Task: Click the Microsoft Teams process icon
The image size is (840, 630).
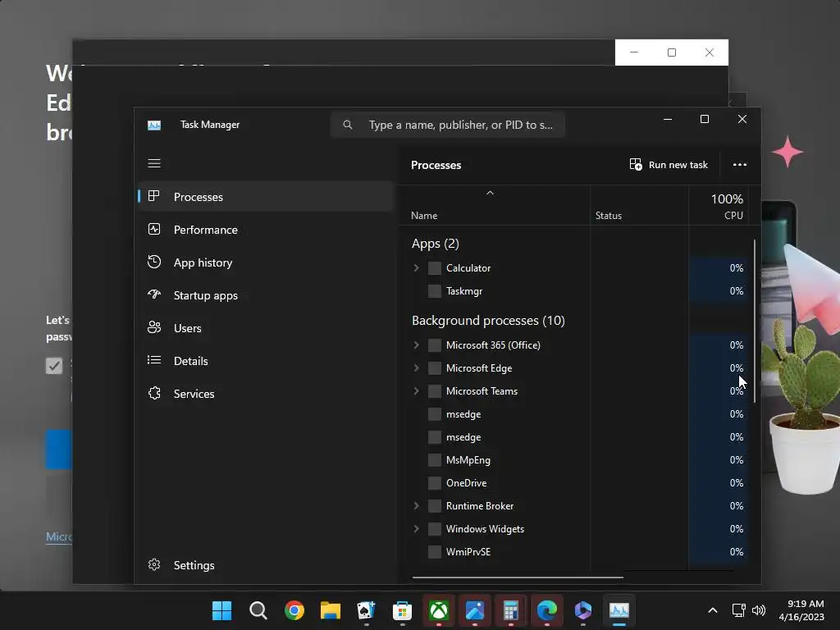Action: 435,391
